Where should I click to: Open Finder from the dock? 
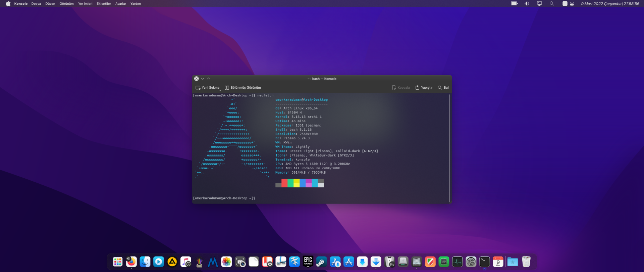tap(145, 262)
